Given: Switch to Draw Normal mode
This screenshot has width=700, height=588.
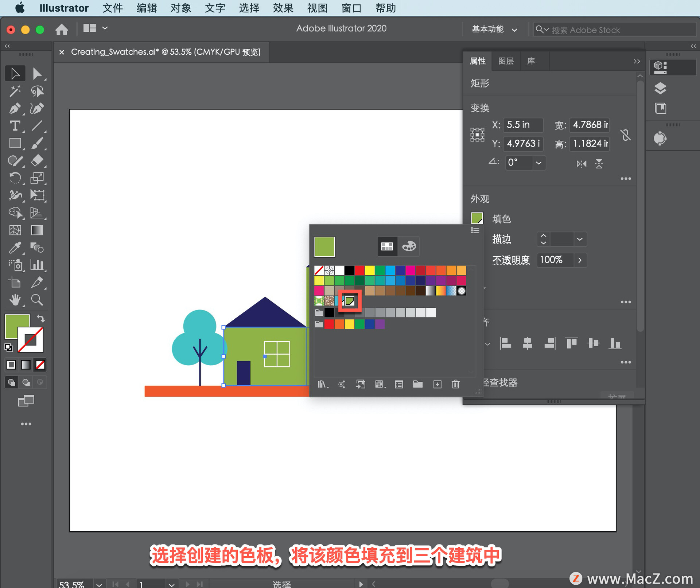Looking at the screenshot, I should (x=11, y=382).
